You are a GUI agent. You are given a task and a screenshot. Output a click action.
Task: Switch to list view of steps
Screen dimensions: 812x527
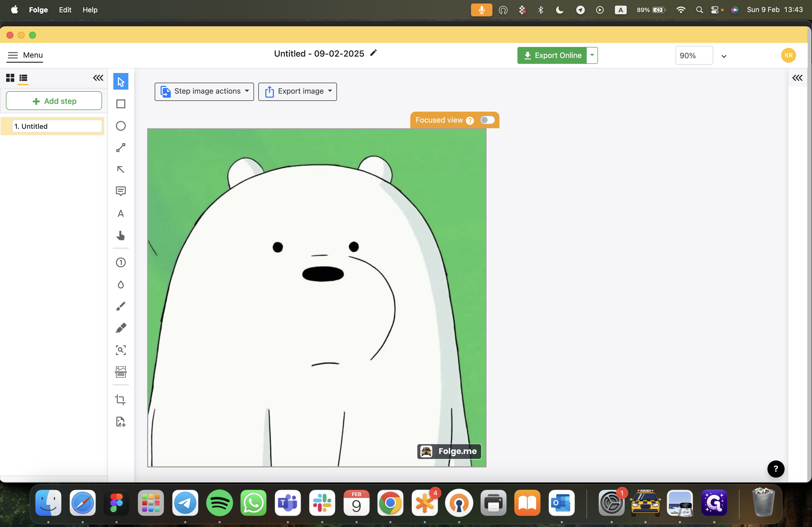[x=23, y=78]
